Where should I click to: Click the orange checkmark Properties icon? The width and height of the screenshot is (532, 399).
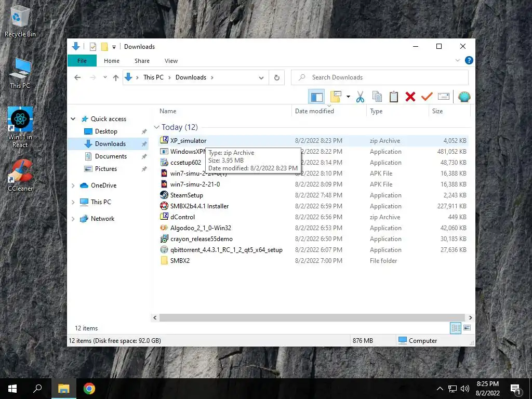427,97
